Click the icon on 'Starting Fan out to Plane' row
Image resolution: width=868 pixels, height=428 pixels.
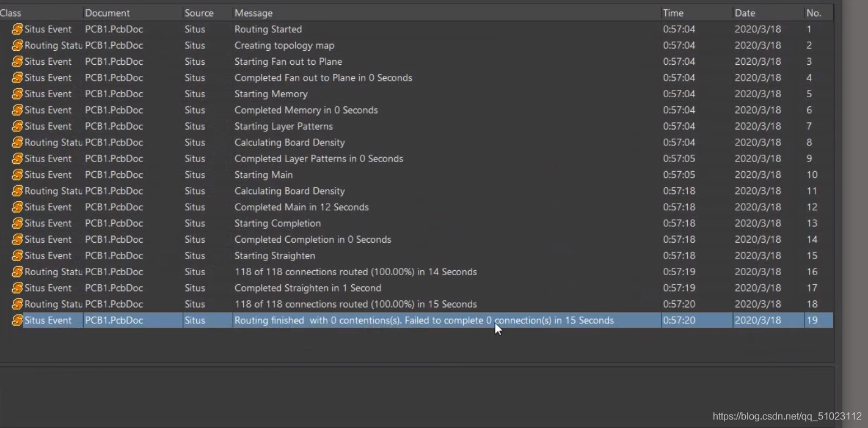pos(18,62)
